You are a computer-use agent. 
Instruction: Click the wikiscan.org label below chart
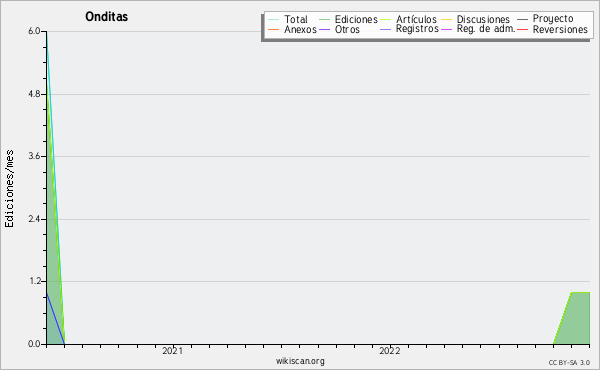[x=300, y=361]
